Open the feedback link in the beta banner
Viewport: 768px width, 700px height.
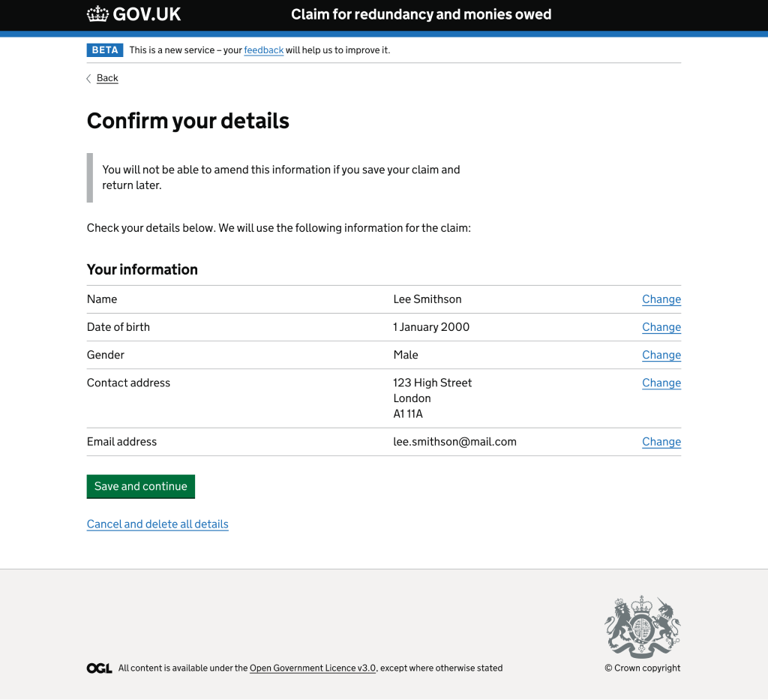tap(263, 50)
